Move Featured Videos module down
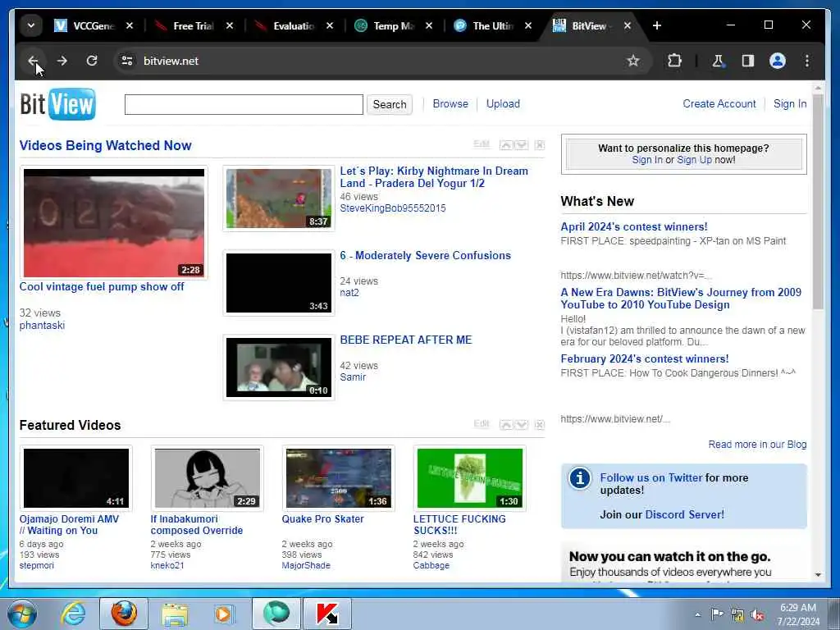 tap(521, 425)
